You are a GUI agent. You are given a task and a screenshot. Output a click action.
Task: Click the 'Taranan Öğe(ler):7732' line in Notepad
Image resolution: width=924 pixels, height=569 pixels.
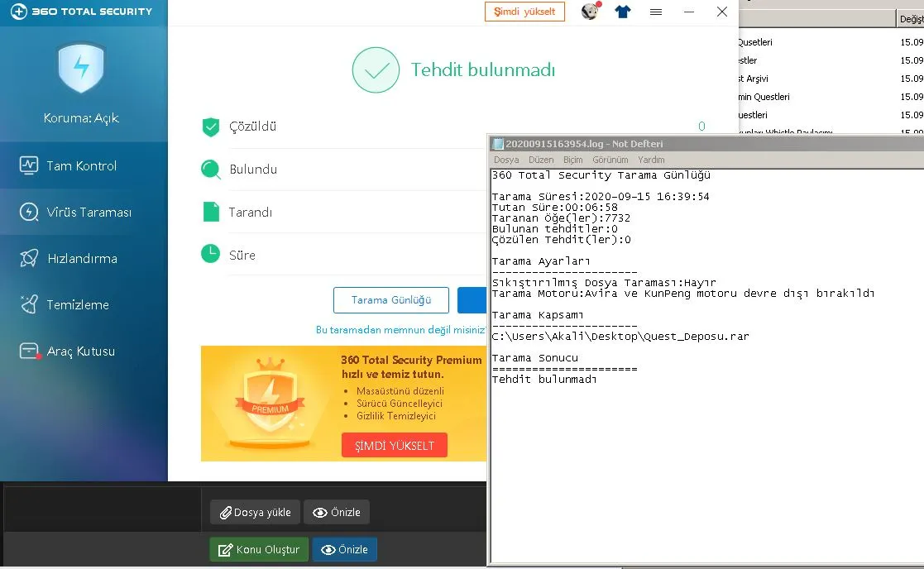tap(561, 218)
